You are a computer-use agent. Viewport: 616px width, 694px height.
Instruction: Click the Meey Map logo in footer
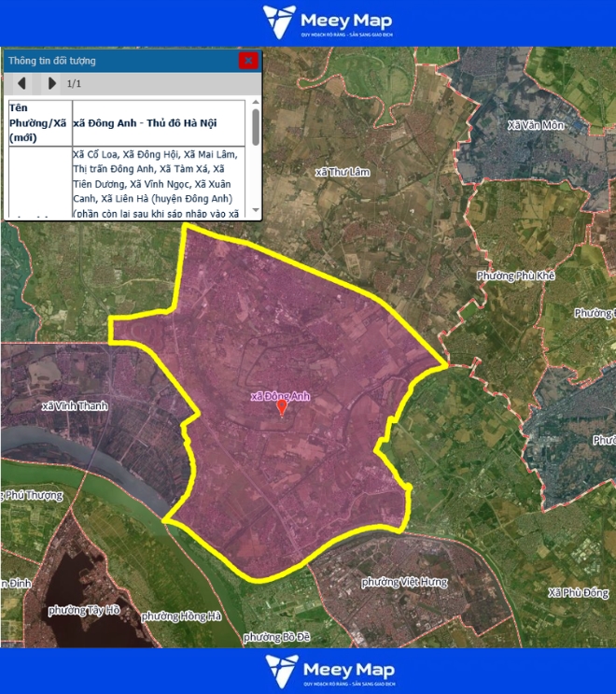coord(329,671)
